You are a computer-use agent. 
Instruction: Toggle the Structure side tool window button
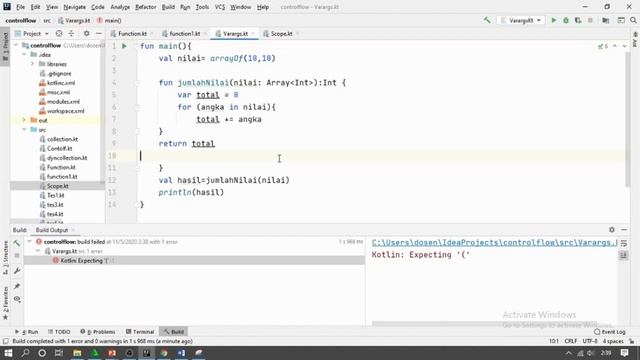click(5, 258)
